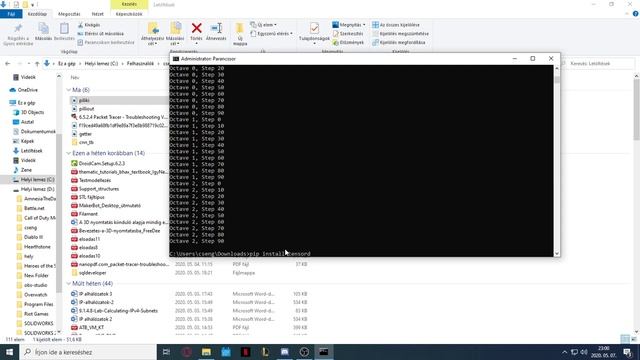Click Kijelölés megfordítása in ribbon

(x=399, y=42)
